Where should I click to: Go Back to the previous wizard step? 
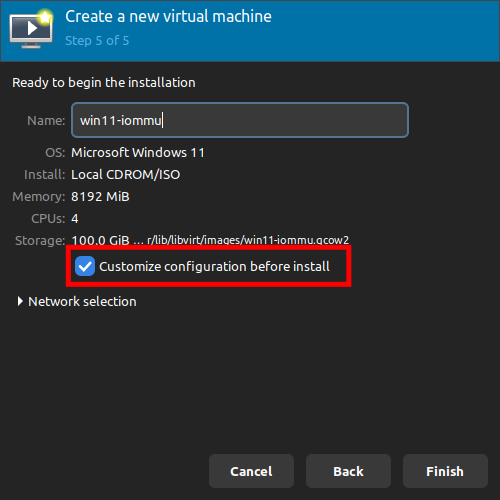point(348,471)
